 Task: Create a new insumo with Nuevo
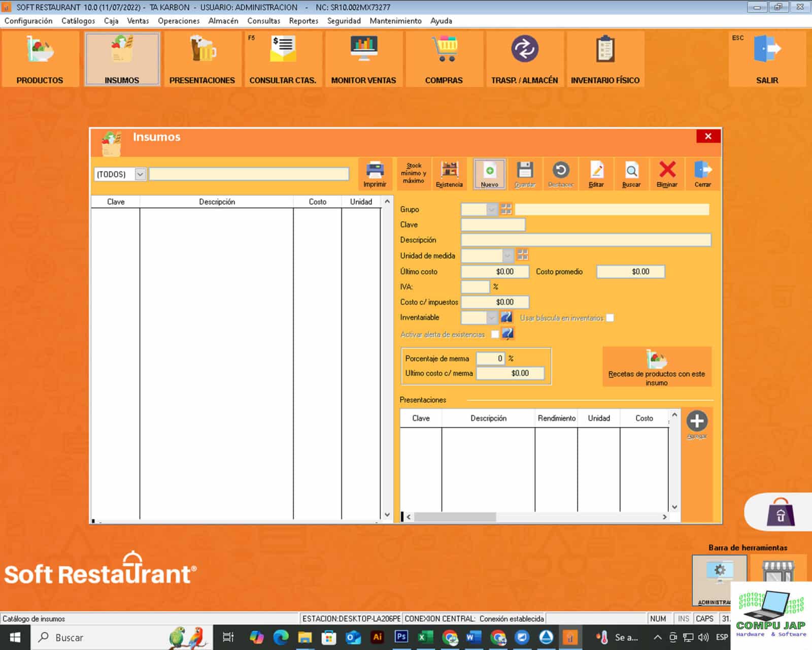[490, 174]
